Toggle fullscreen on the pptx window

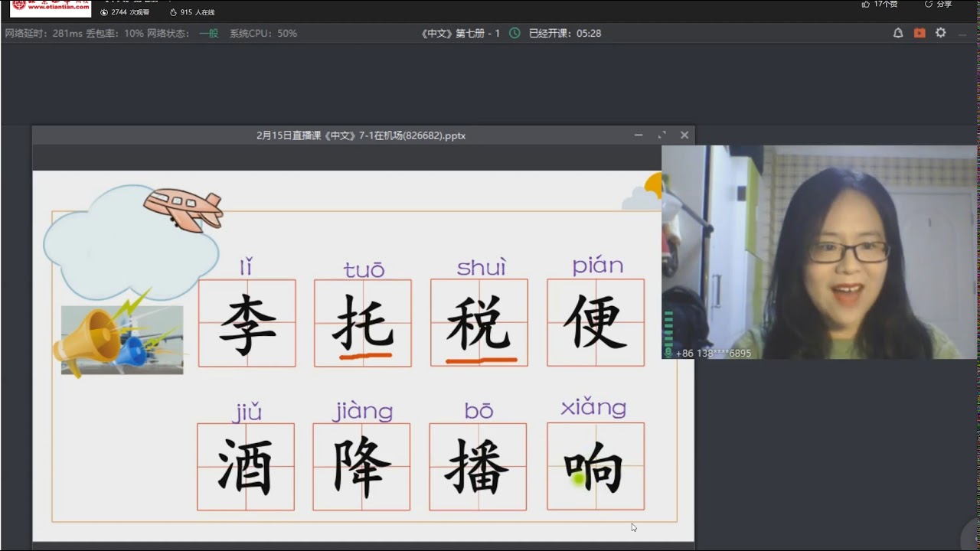pyautogui.click(x=661, y=135)
